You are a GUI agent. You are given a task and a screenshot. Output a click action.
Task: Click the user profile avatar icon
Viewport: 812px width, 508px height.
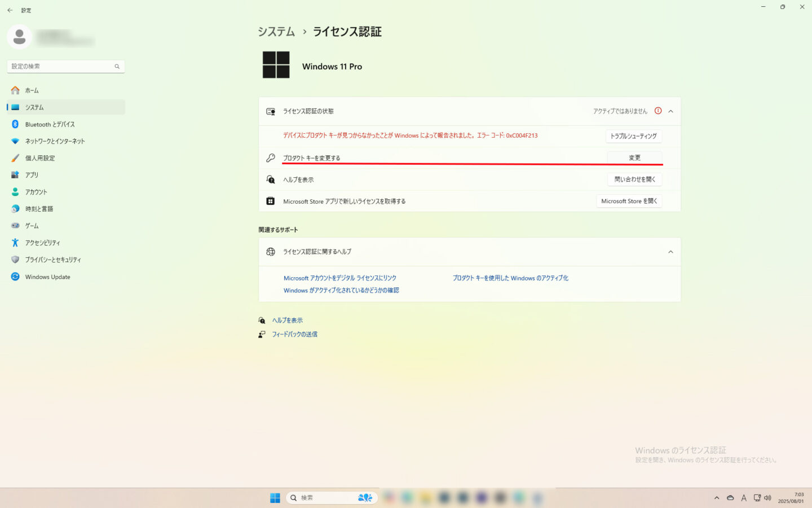19,37
